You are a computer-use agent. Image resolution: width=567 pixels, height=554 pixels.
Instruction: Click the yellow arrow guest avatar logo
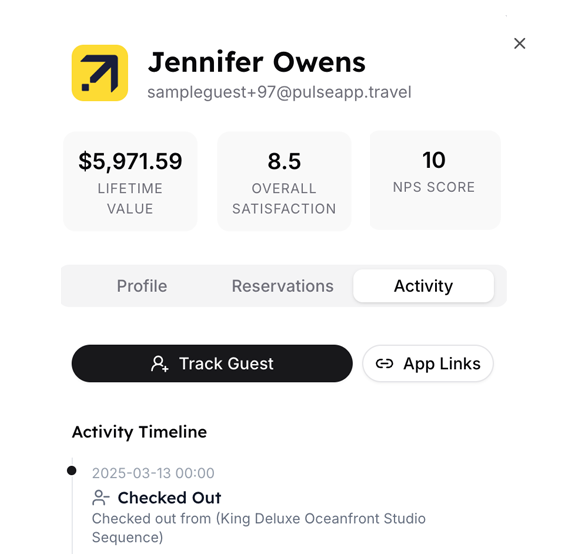click(x=100, y=73)
